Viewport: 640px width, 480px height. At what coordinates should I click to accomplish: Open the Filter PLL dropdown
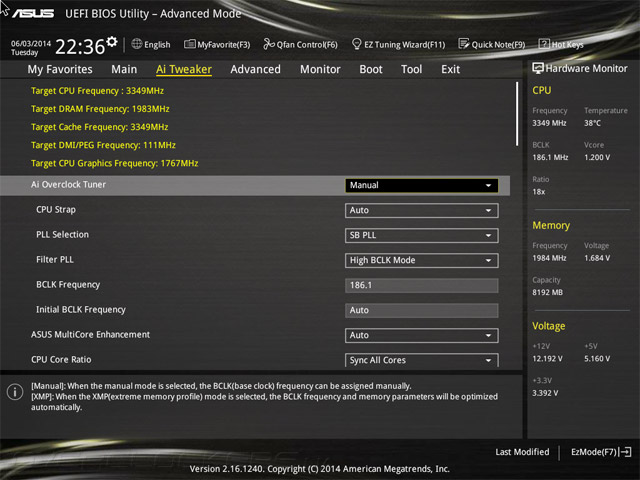click(422, 260)
